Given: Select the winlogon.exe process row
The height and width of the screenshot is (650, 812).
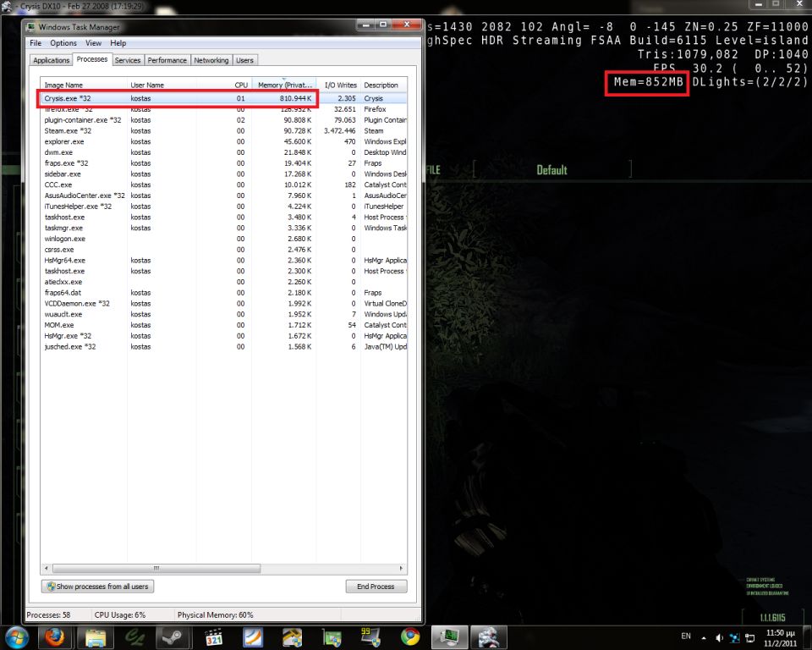Looking at the screenshot, I should 223,239.
